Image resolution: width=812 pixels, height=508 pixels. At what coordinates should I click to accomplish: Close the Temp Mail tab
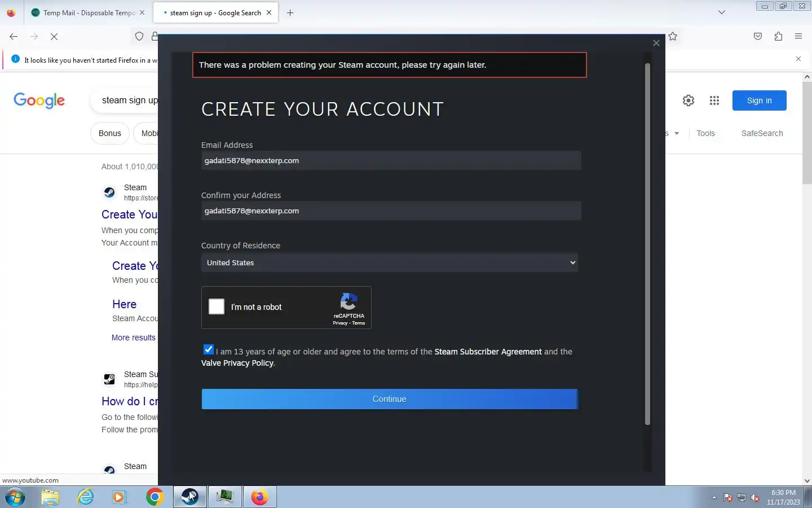click(142, 12)
